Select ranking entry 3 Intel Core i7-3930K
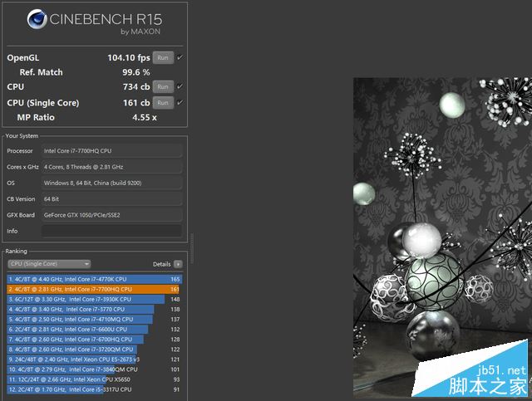The width and height of the screenshot is (532, 401). pos(94,300)
